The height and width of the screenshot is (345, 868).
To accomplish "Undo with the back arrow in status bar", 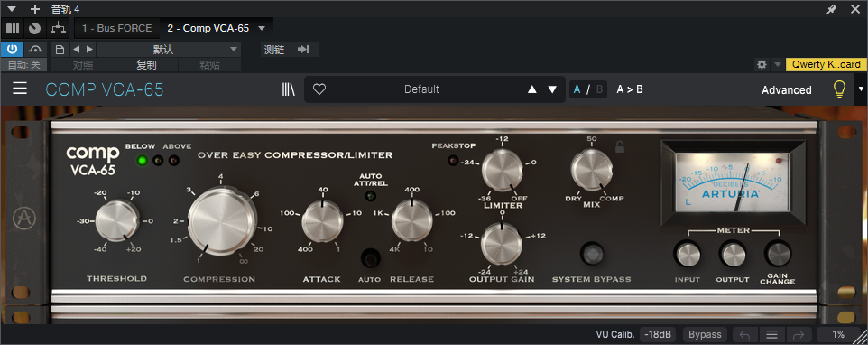I will pos(744,334).
